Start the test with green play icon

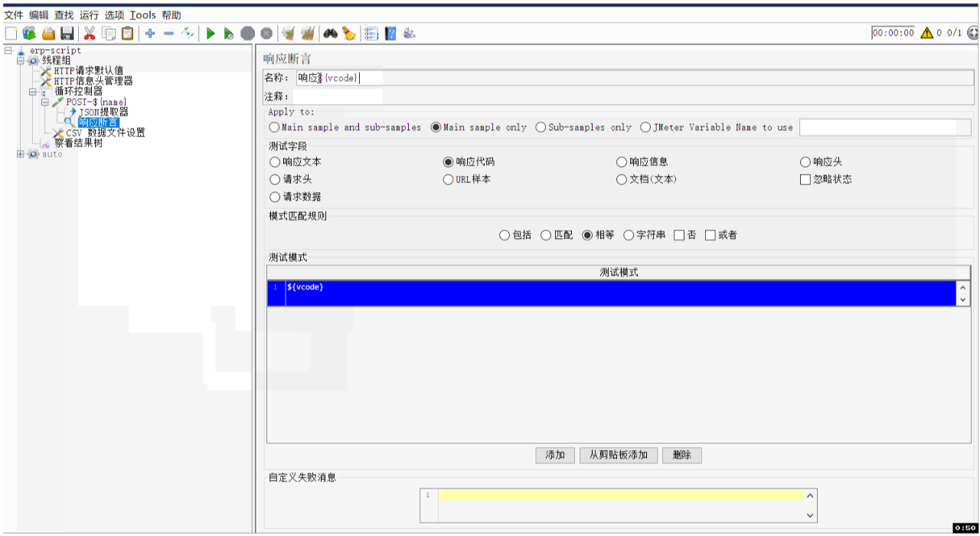[210, 33]
